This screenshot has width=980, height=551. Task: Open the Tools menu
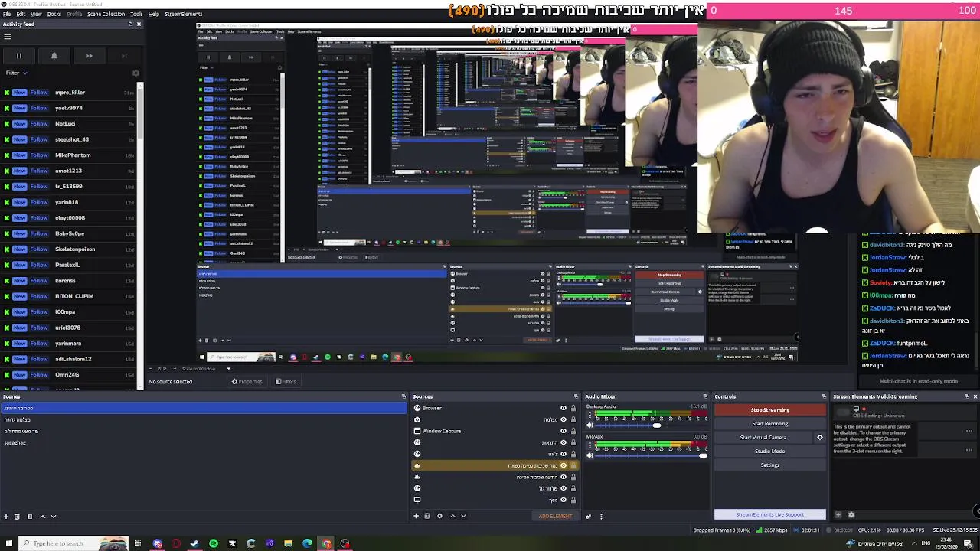click(136, 14)
